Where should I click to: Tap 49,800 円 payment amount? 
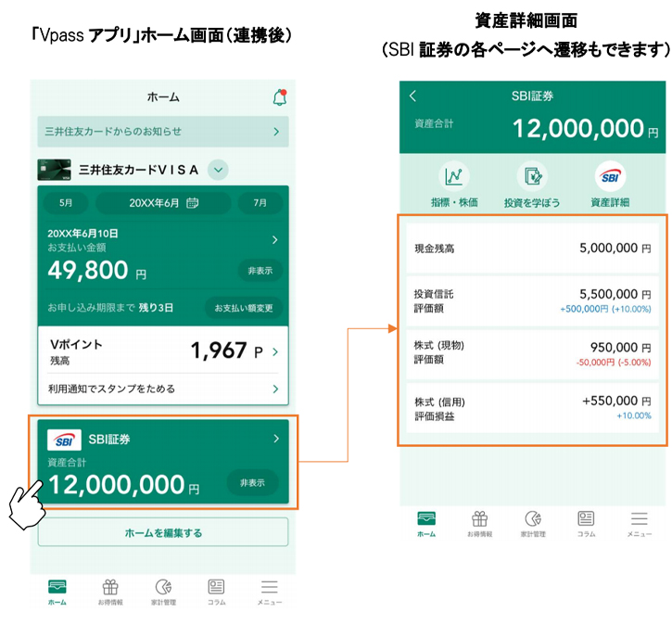tap(96, 271)
